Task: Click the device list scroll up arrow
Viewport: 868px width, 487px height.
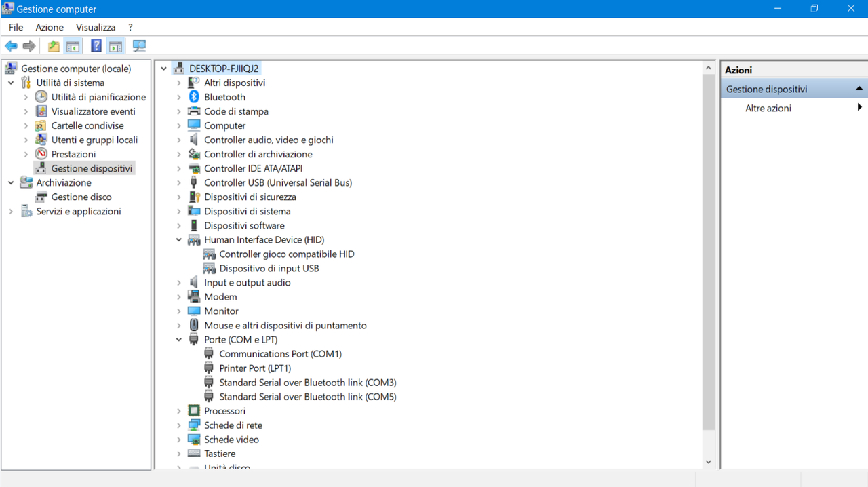Action: tap(708, 68)
